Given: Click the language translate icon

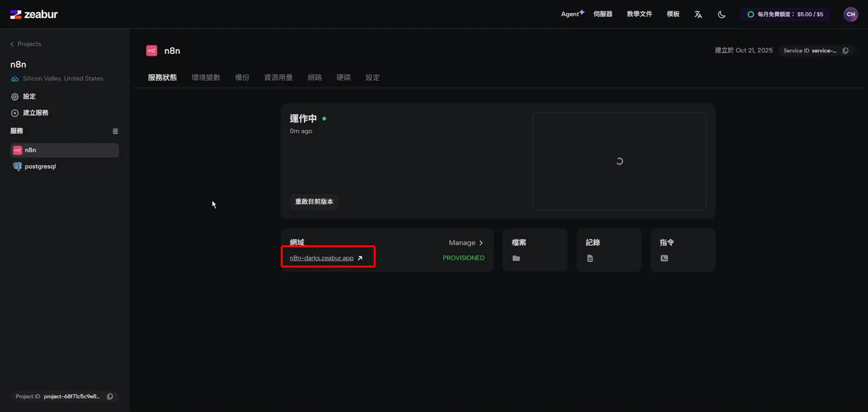Looking at the screenshot, I should point(698,14).
